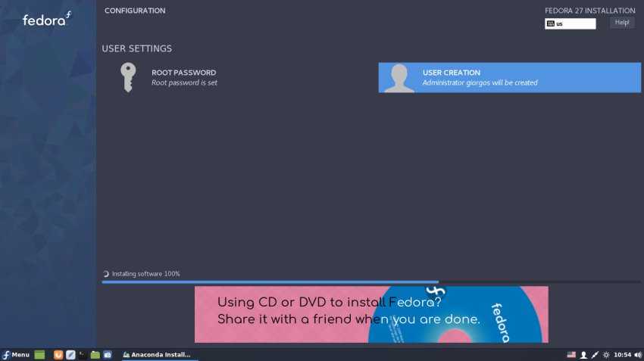
Task: Click the US flag keyboard tray icon
Action: click(x=571, y=355)
